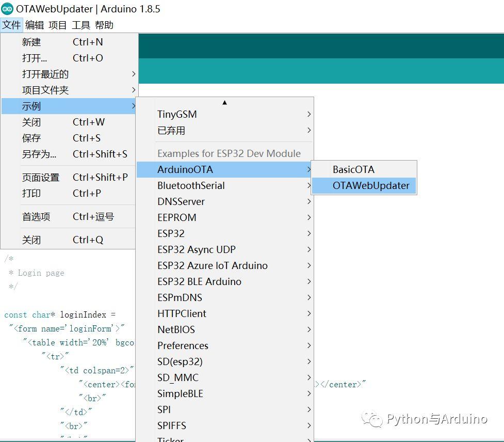The width and height of the screenshot is (504, 442).
Task: Expand SD(esp32) examples
Action: [x=225, y=362]
